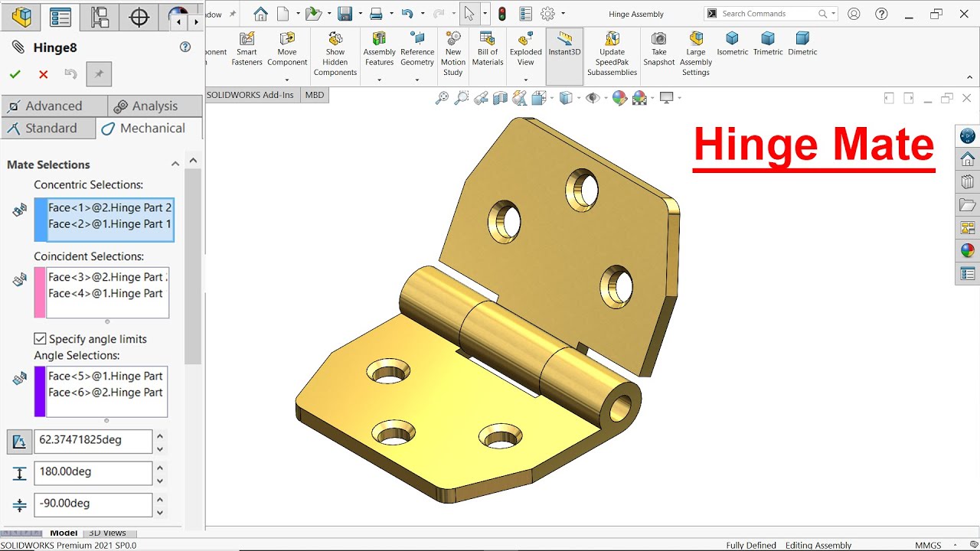
Task: Collapse the Mate Selections section
Action: [x=175, y=164]
